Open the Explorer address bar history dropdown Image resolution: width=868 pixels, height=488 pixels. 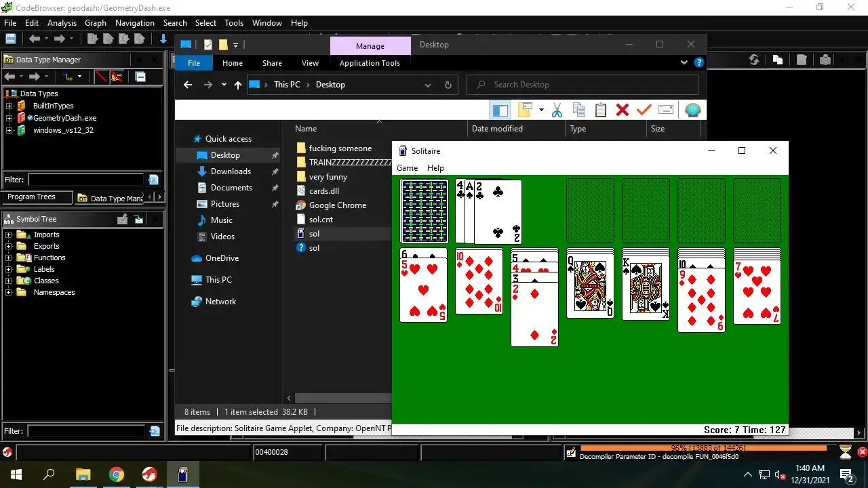tap(428, 85)
